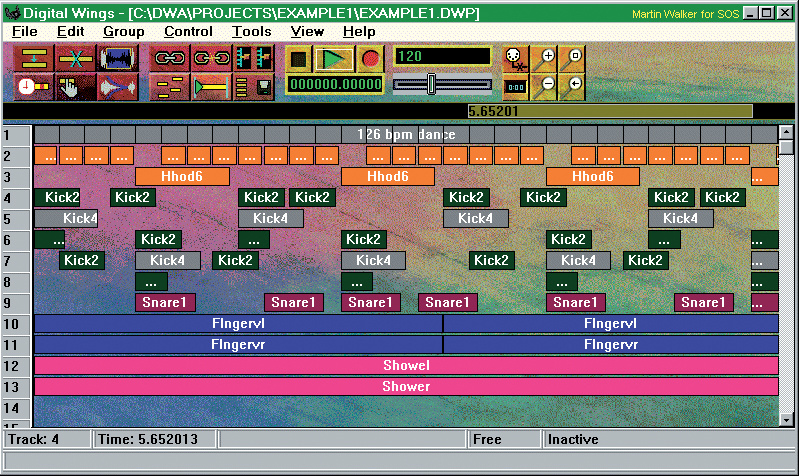Click the zoom in magnifier icon
799x476 pixels.
click(x=547, y=57)
